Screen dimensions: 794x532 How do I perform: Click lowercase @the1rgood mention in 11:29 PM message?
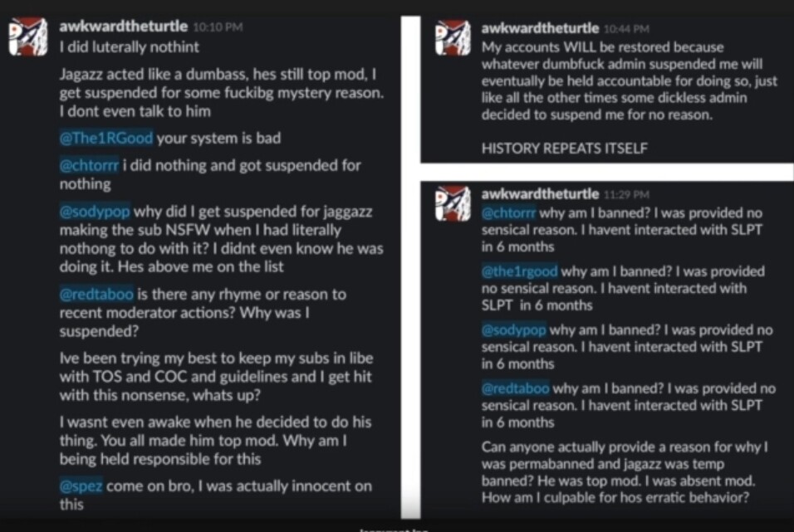click(519, 271)
